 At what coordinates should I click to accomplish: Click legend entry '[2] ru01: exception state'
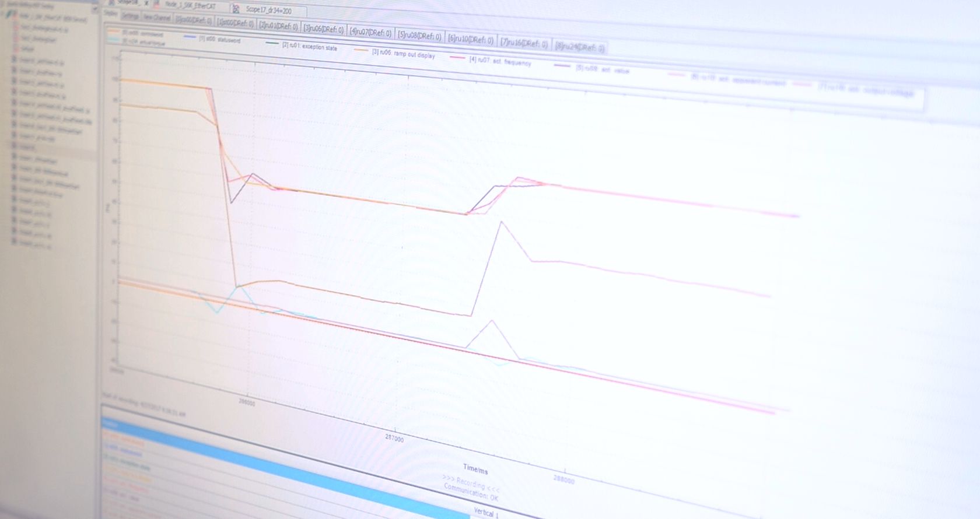[309, 46]
